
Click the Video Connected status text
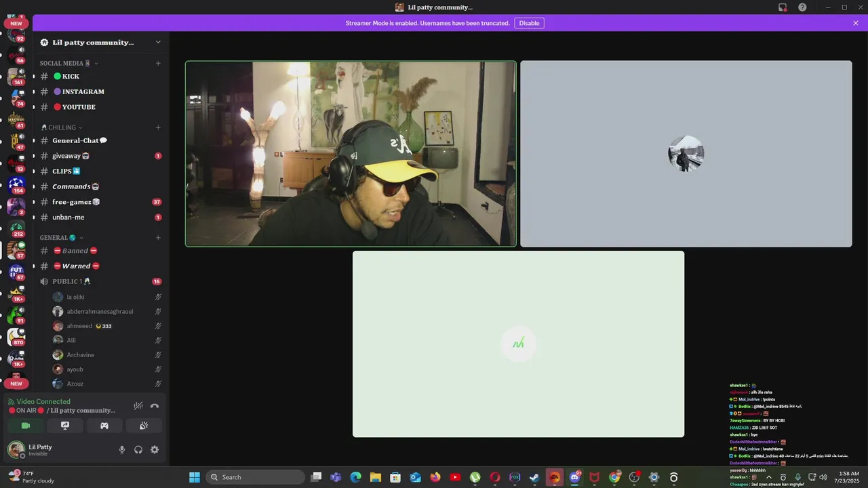43,401
